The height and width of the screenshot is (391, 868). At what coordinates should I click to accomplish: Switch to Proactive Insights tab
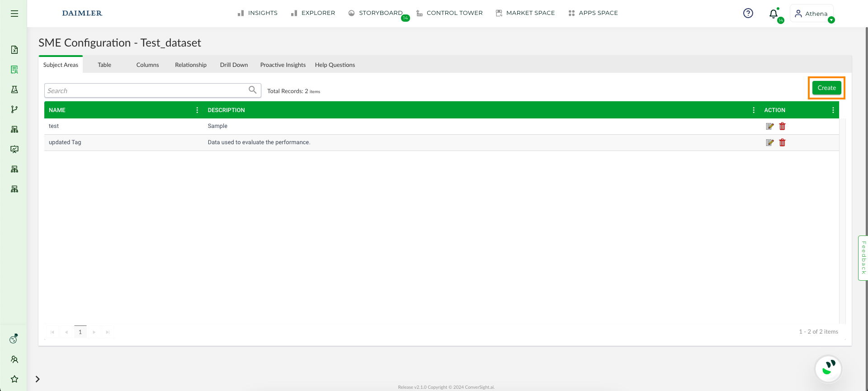283,65
